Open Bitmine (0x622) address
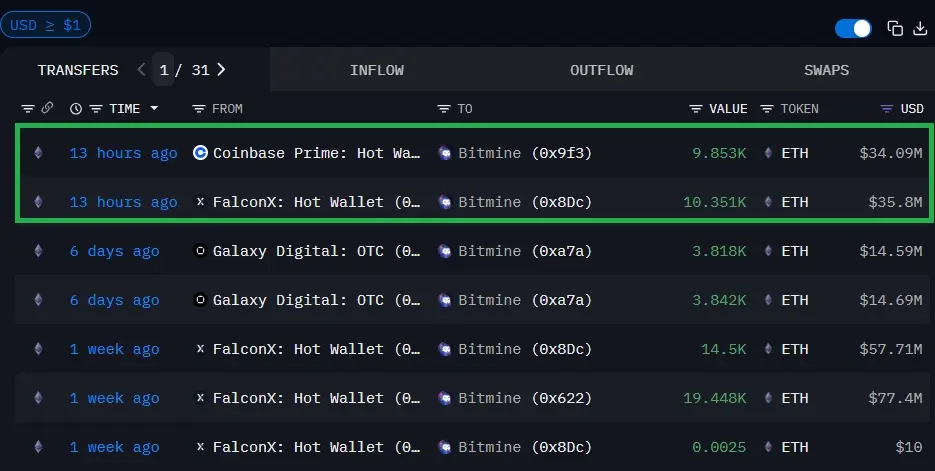 tap(525, 398)
